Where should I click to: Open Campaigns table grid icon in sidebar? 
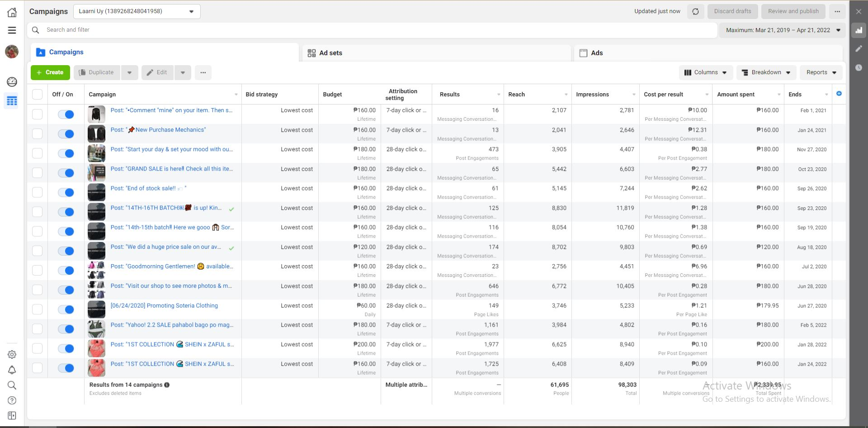pyautogui.click(x=12, y=101)
